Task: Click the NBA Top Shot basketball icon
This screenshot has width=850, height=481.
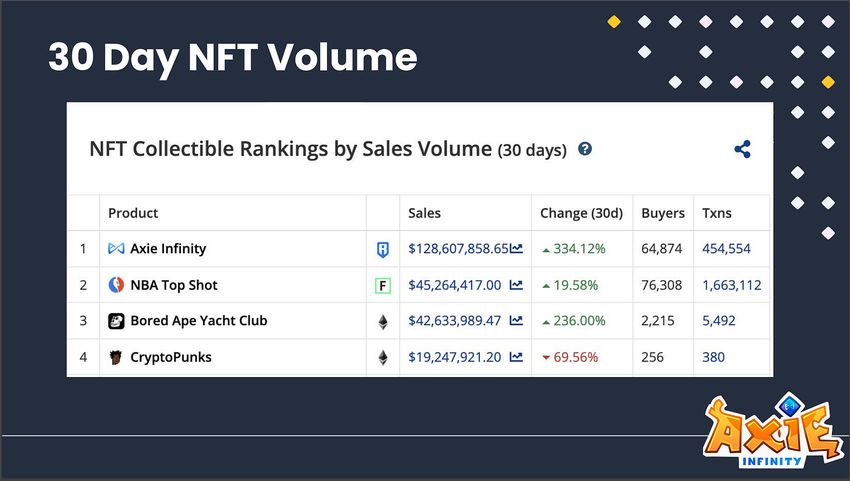Action: click(x=116, y=285)
